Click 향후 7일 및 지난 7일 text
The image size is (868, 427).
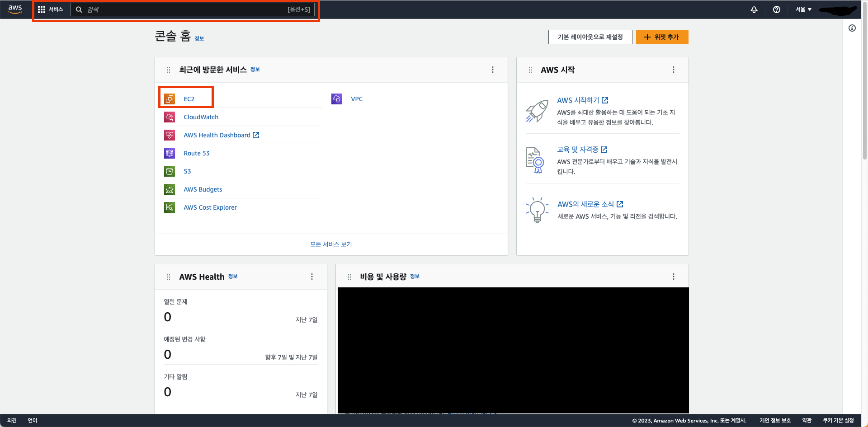point(291,357)
